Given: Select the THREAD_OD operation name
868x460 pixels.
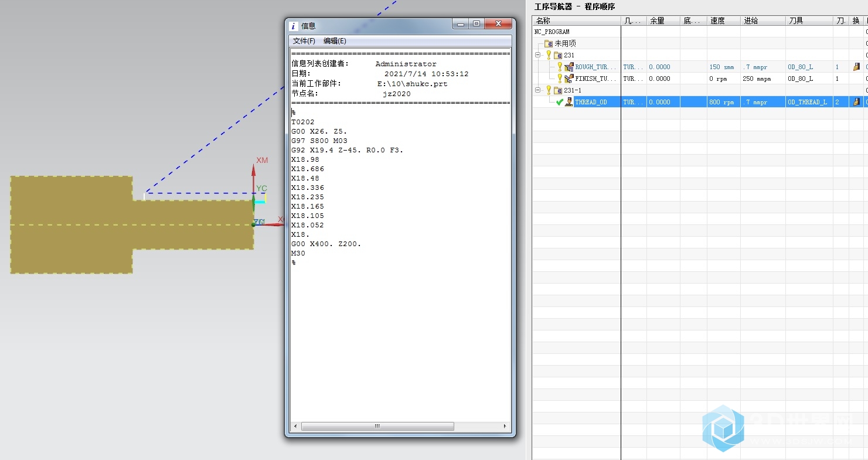Looking at the screenshot, I should (591, 102).
